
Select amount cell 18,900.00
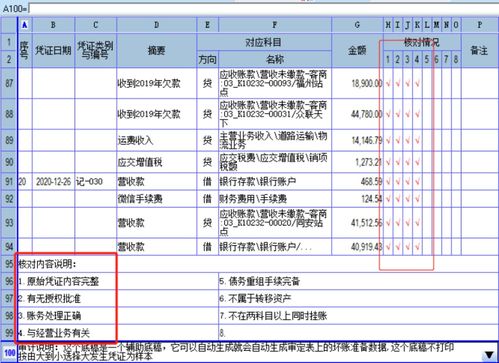tap(357, 83)
